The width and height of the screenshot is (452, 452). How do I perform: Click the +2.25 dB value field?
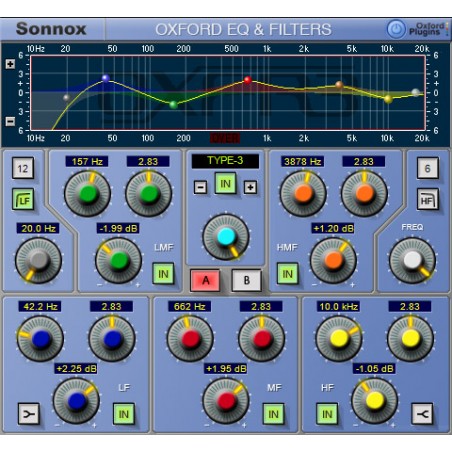tap(76, 369)
